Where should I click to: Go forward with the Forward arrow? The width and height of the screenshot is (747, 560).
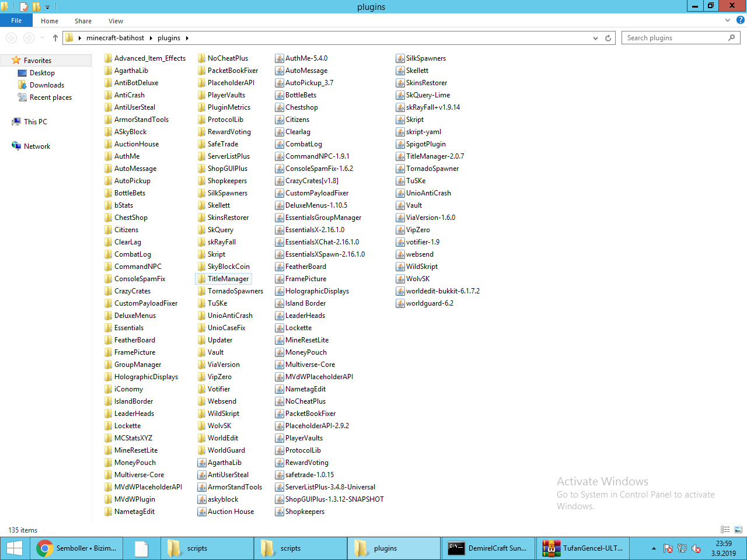point(29,38)
